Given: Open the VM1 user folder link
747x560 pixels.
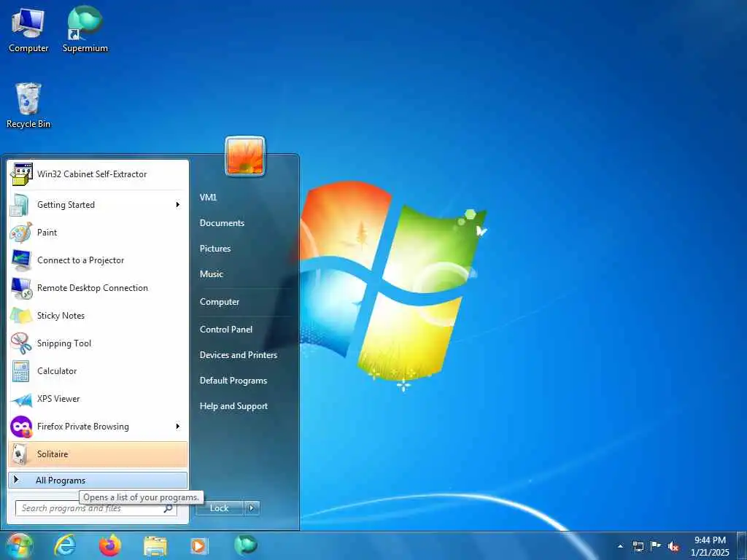Looking at the screenshot, I should pos(208,197).
